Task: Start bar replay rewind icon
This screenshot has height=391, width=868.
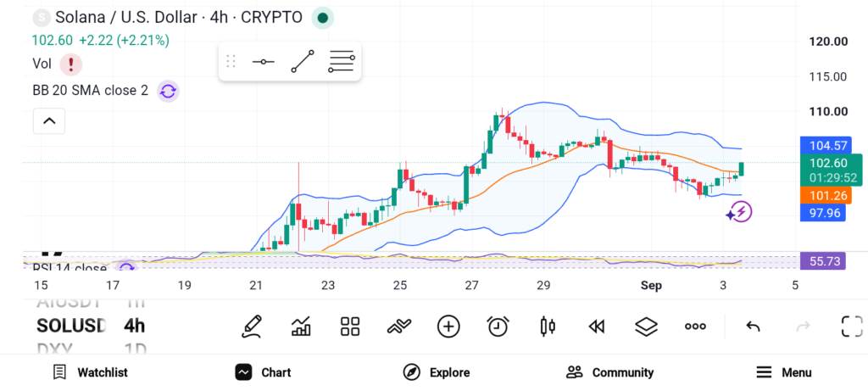Action: tap(596, 327)
